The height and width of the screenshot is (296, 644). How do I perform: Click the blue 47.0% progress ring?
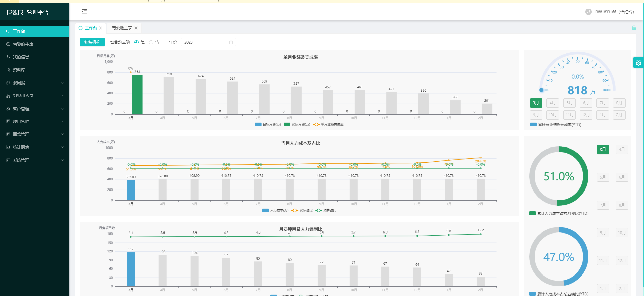tap(559, 257)
